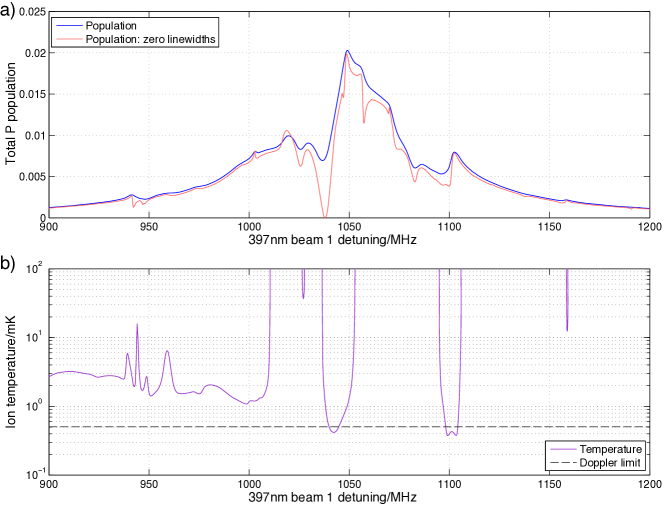Click y-axis tick '0.005' in plot a
The width and height of the screenshot is (665, 507).
click(x=32, y=177)
